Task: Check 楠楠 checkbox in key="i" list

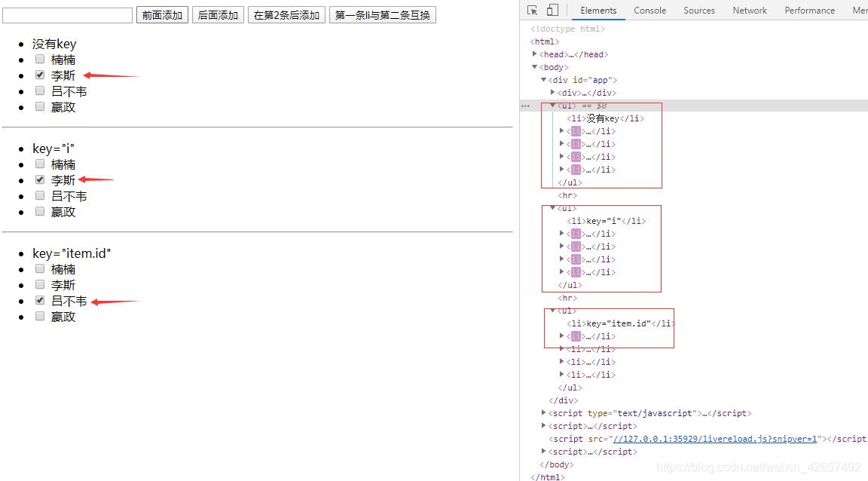Action: click(40, 164)
